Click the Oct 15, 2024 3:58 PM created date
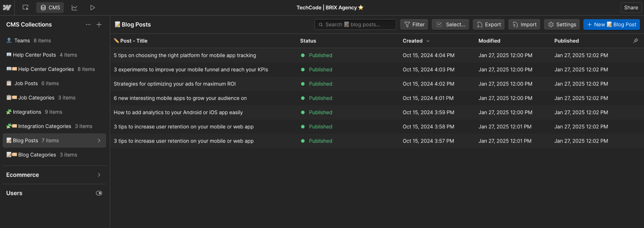 pyautogui.click(x=428, y=126)
